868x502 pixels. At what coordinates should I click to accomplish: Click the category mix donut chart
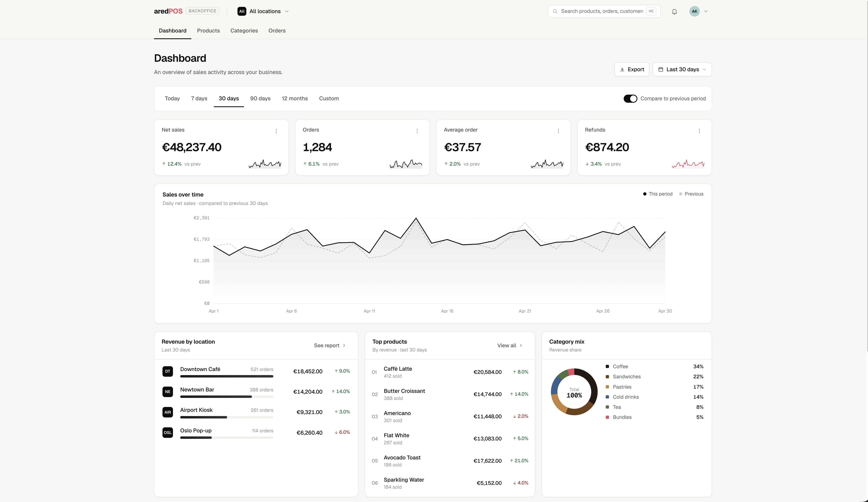click(x=574, y=392)
